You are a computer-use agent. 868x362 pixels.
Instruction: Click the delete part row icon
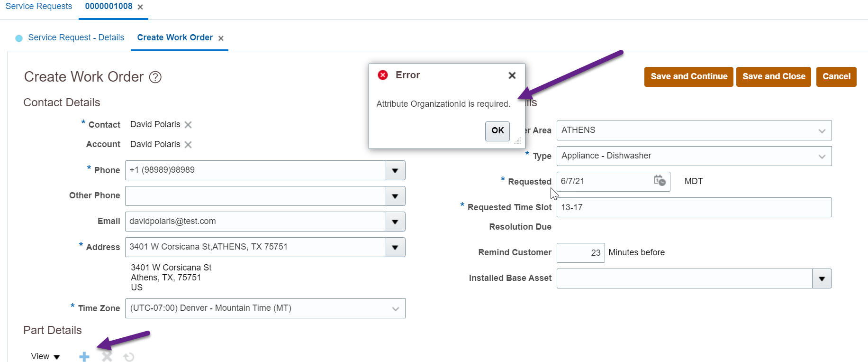click(107, 357)
